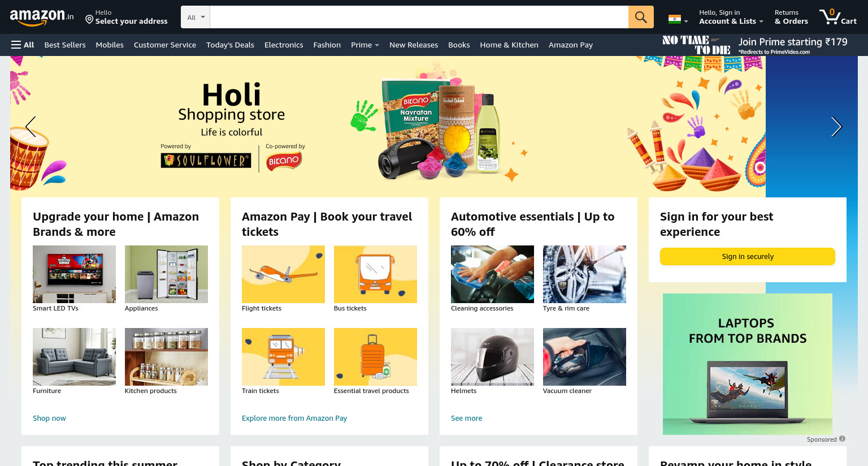Expand the All search category dropdown
This screenshot has height=466, width=868.
point(196,17)
